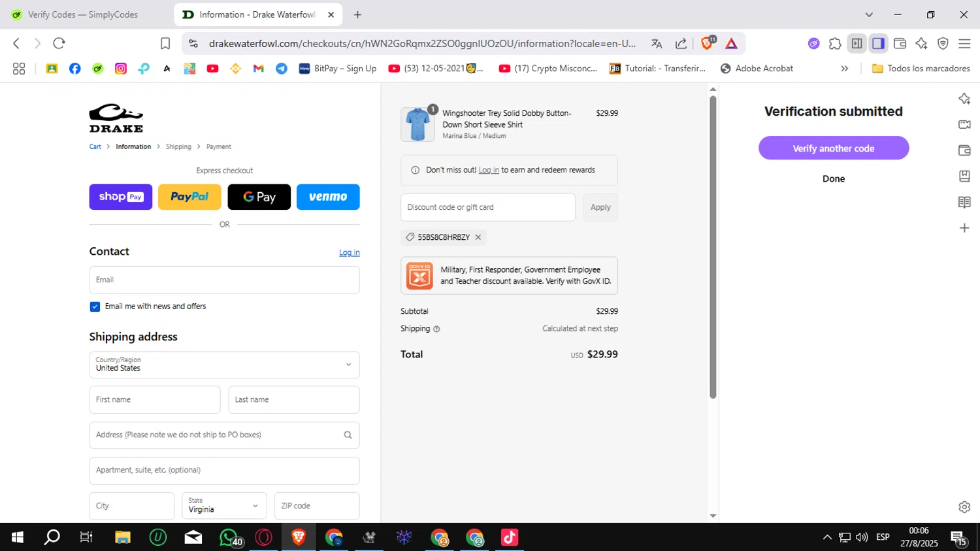Open Brave Rewards triangle icon
980x551 pixels.
(x=731, y=44)
